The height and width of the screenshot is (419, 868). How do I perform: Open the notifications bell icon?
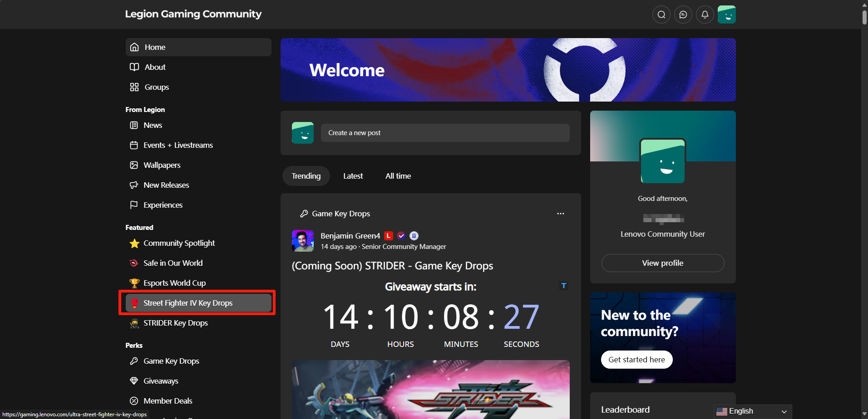click(705, 15)
